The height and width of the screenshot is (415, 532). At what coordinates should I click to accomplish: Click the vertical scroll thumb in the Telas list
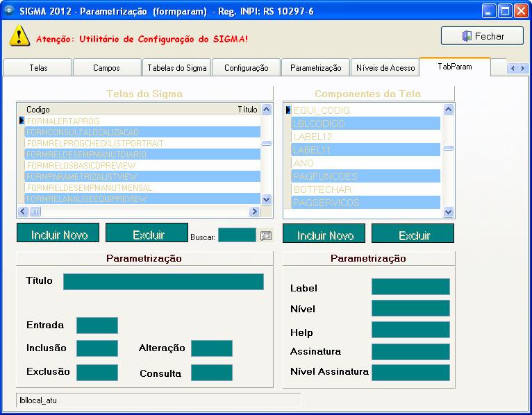266,144
